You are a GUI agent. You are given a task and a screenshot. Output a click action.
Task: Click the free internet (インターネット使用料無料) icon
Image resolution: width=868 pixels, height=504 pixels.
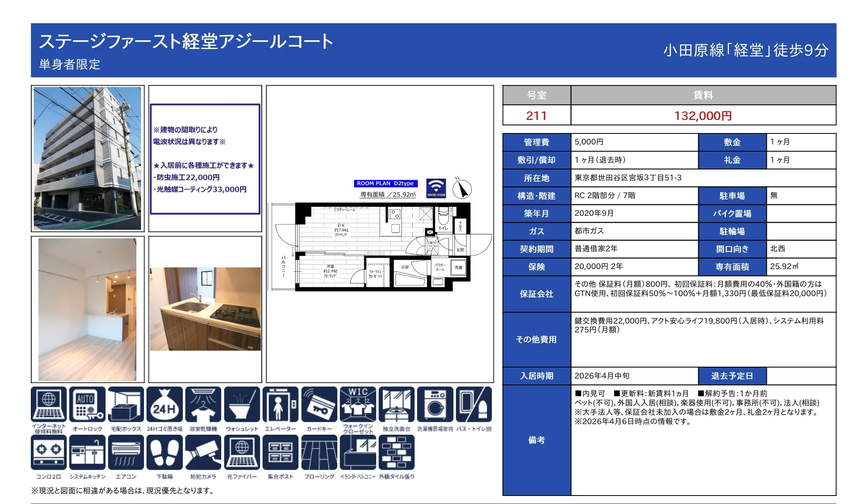pos(49,404)
